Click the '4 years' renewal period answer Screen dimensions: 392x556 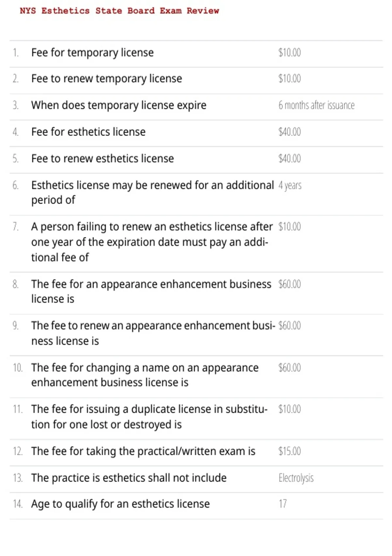point(290,185)
